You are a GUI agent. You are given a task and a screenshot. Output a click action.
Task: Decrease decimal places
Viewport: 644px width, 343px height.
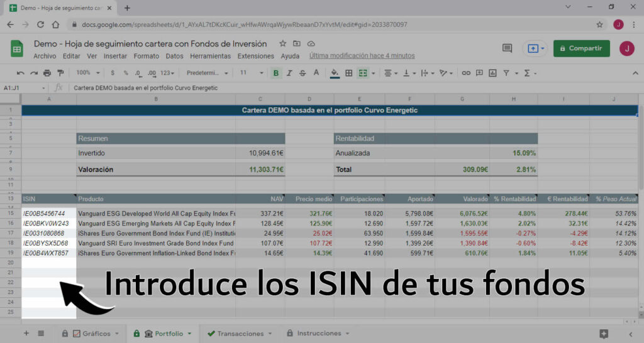[x=138, y=73]
